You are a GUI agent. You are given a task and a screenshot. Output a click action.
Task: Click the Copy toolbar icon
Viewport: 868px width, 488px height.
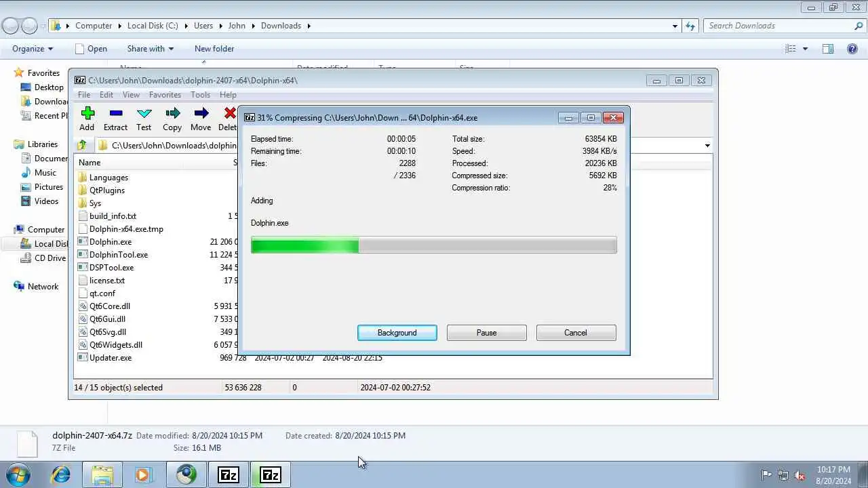pyautogui.click(x=172, y=113)
